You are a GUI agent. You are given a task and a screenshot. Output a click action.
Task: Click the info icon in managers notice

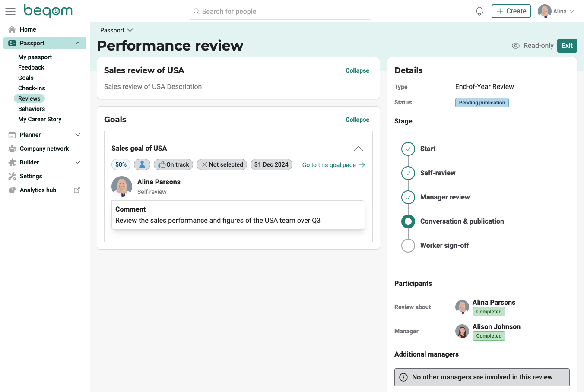(403, 377)
